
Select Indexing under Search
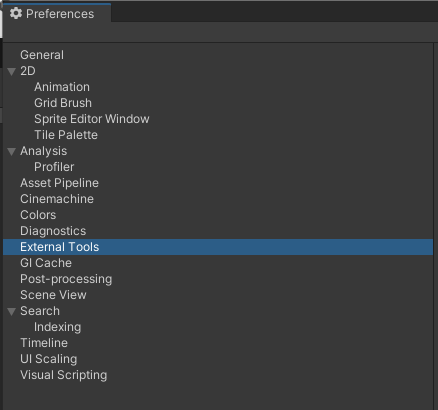(58, 327)
